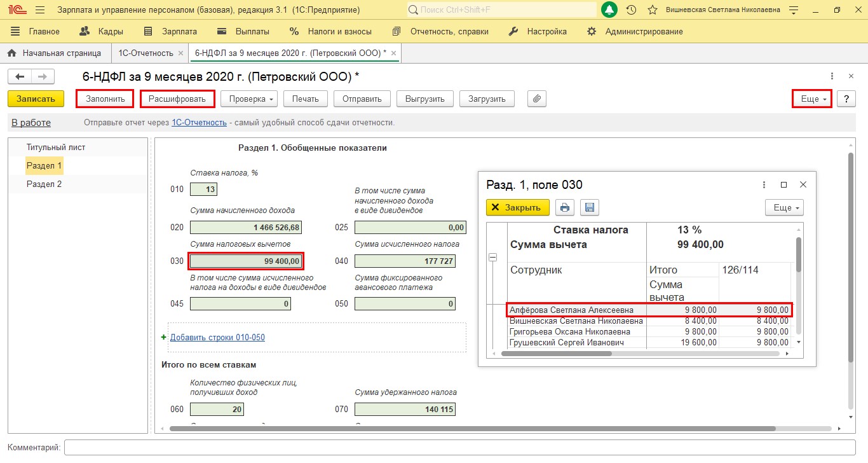
Task: Click the Заполнить button
Action: coord(105,99)
